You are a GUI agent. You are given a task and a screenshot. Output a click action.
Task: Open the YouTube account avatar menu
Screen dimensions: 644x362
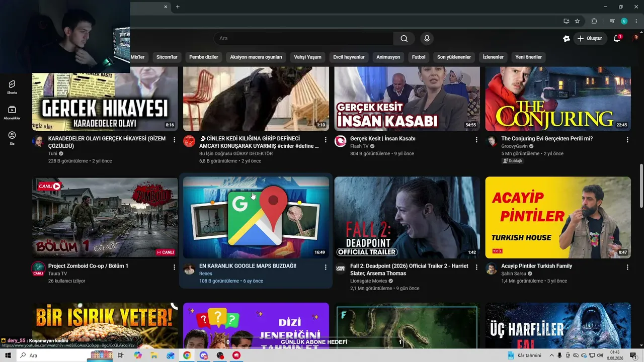pyautogui.click(x=636, y=39)
